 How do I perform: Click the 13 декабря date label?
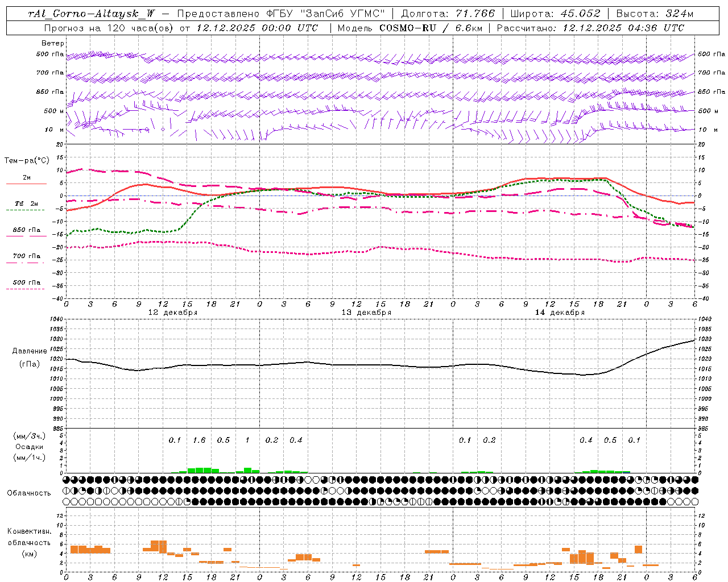(x=366, y=313)
